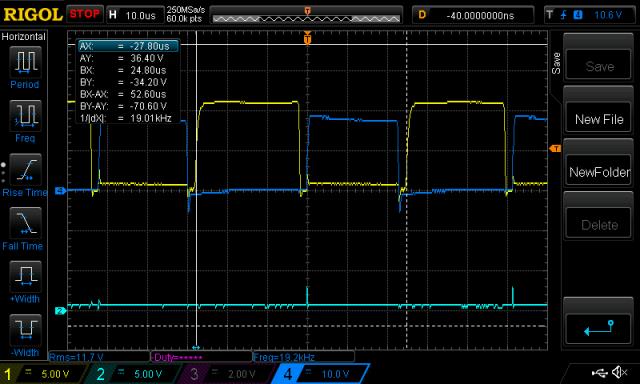The width and height of the screenshot is (640, 384).
Task: Toggle channel 1 with 5.00 V scale
Action: pyautogui.click(x=43, y=374)
